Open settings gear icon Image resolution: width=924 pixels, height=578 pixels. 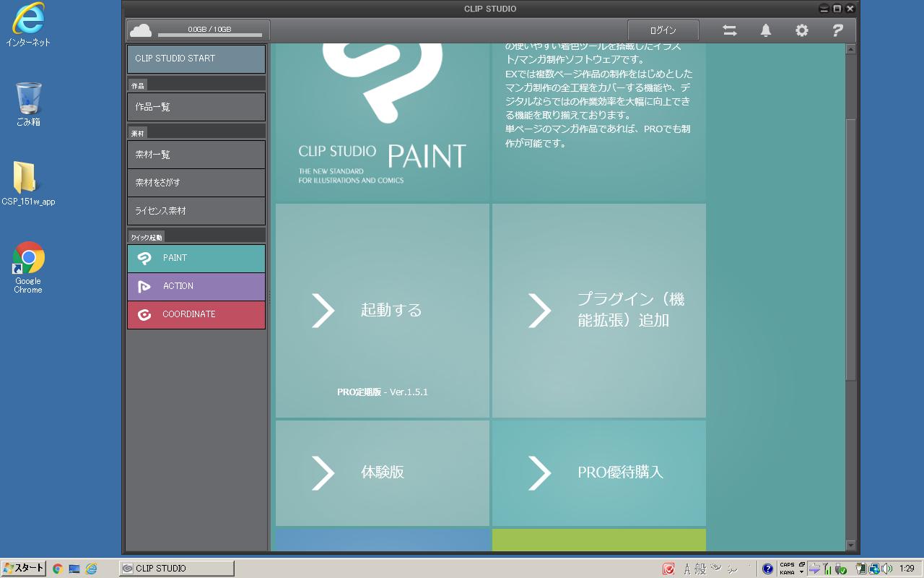(802, 30)
